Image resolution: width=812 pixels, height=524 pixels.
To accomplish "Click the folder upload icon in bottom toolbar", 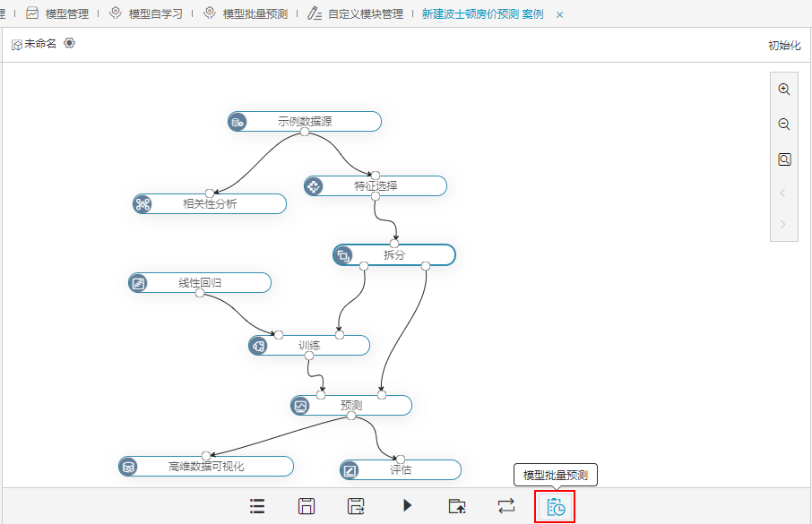I will click(x=457, y=506).
